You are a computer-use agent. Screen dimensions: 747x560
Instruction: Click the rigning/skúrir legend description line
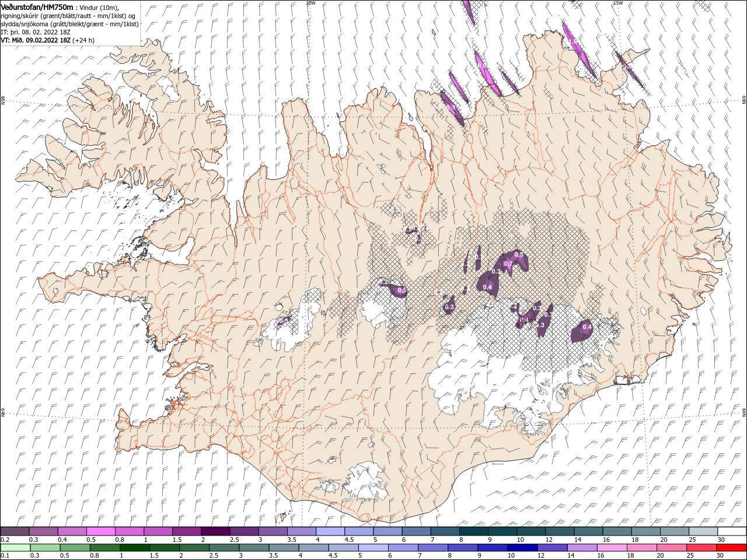pyautogui.click(x=68, y=16)
